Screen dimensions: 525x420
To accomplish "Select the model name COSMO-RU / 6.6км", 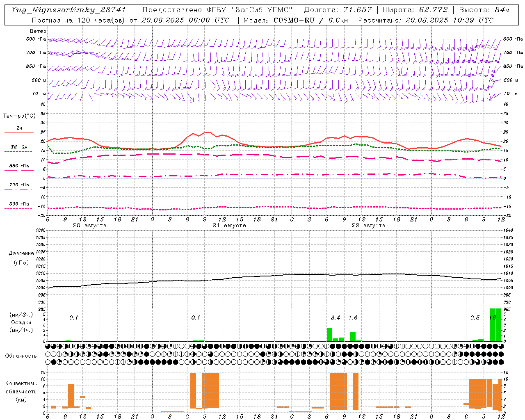I will [x=310, y=20].
